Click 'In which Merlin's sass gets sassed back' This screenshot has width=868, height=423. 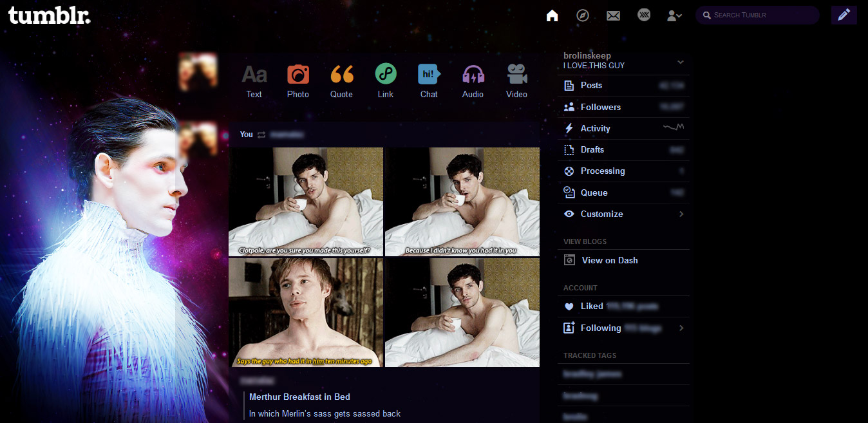click(325, 413)
